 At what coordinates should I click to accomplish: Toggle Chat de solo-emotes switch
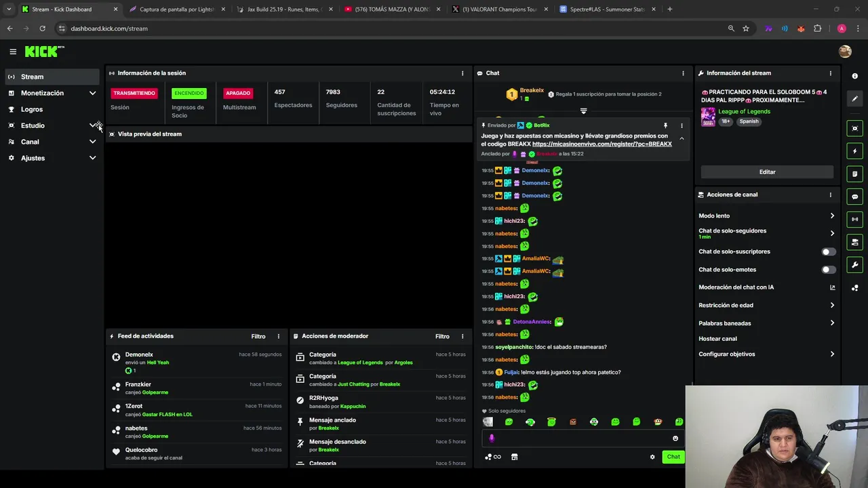pos(828,270)
